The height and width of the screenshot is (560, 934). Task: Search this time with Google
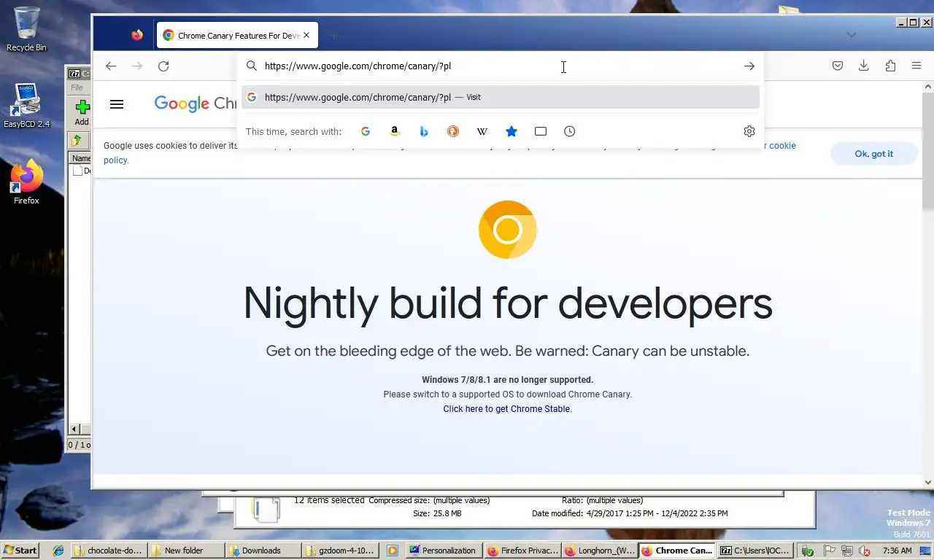click(366, 131)
